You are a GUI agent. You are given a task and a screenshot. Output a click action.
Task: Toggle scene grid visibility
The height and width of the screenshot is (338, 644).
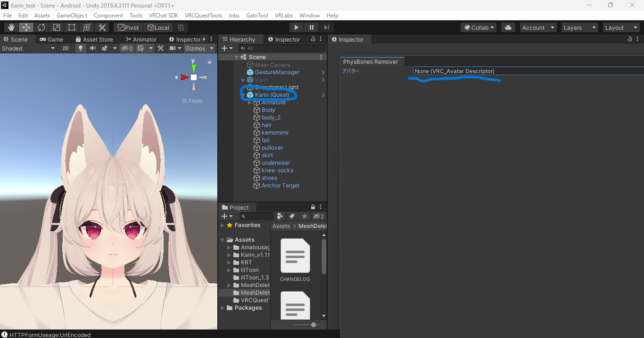[x=141, y=48]
